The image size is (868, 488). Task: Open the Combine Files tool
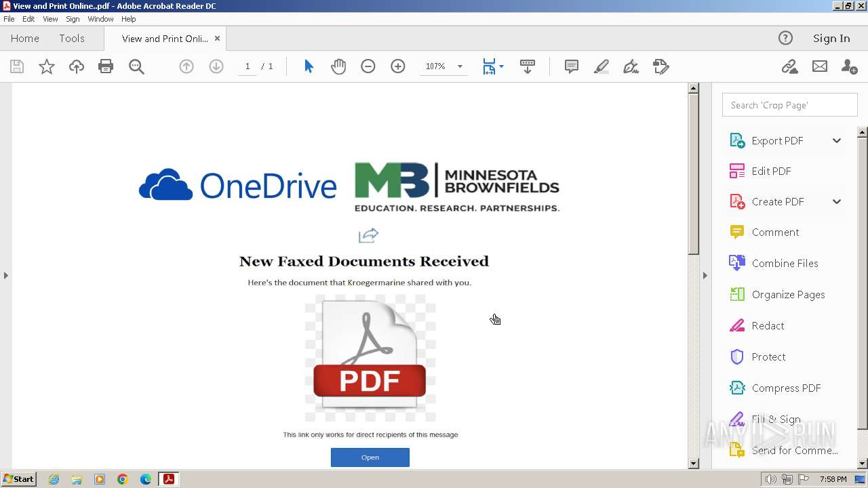pyautogui.click(x=785, y=264)
